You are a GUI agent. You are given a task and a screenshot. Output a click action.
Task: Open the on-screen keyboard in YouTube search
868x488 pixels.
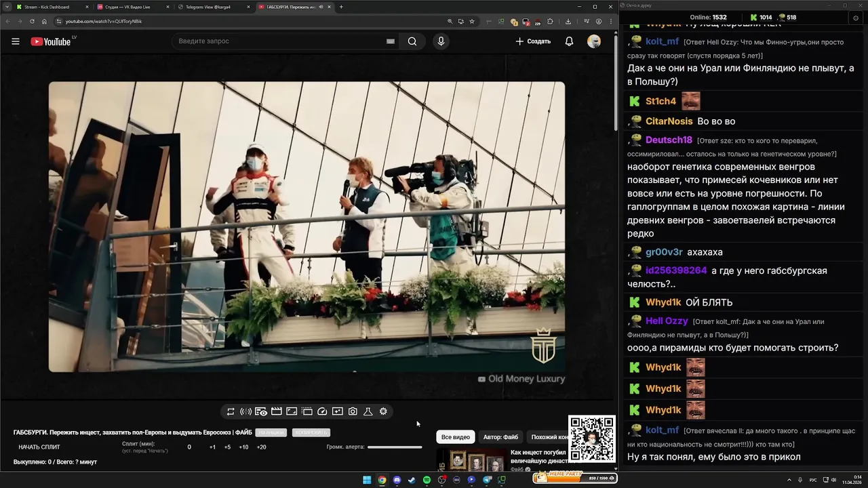[x=391, y=41]
